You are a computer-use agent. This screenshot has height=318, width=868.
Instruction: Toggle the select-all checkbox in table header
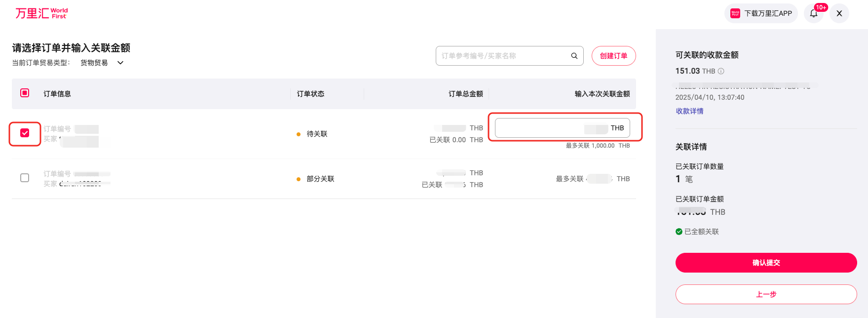tap(25, 93)
